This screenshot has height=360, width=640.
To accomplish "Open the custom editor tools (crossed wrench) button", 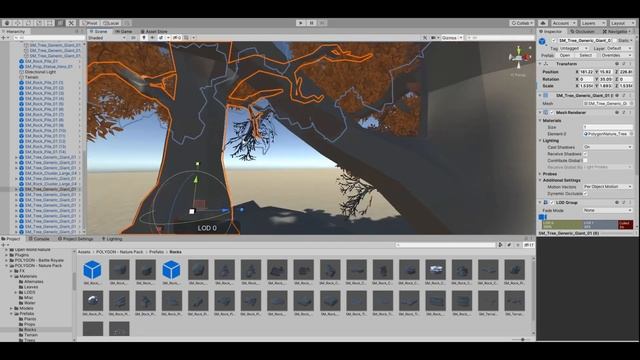I will coord(71,23).
